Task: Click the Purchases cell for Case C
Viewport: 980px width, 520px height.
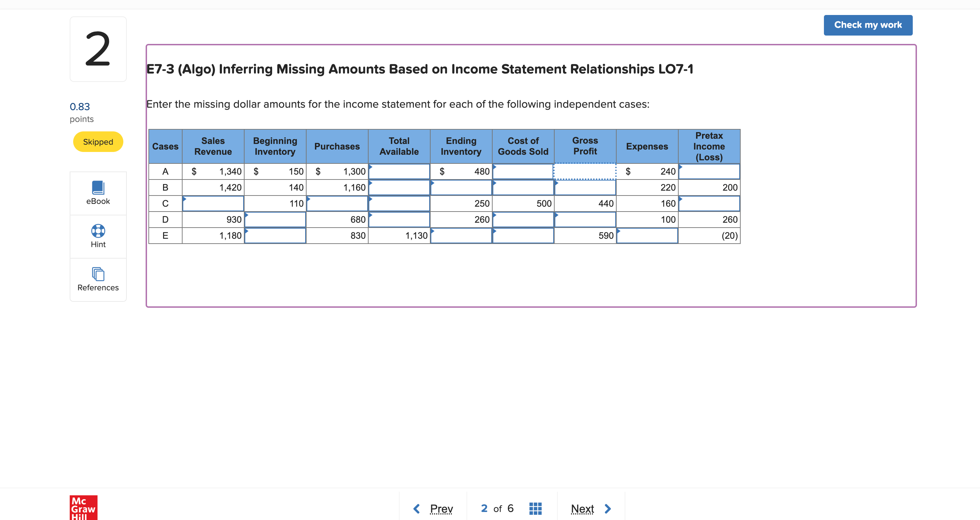Action: (x=337, y=203)
